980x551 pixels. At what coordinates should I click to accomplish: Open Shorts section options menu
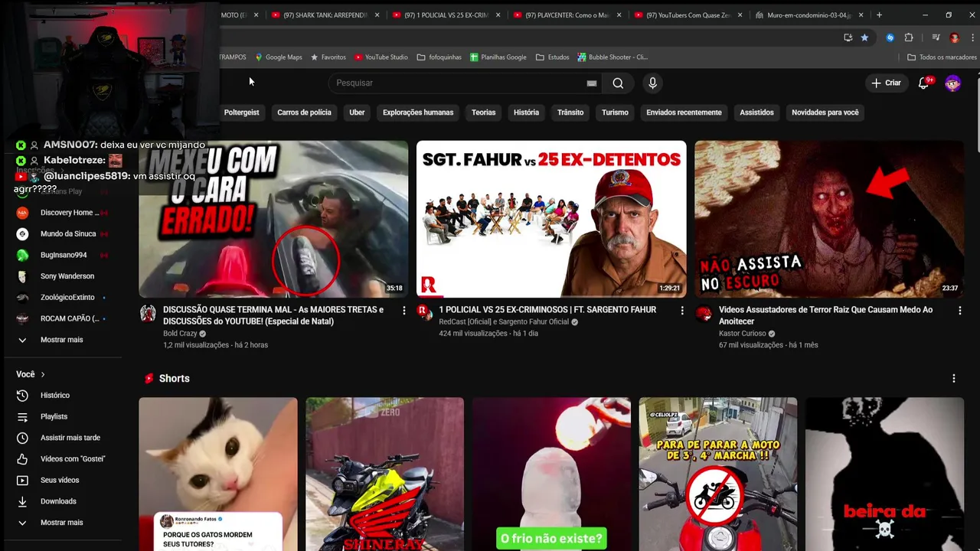tap(954, 378)
